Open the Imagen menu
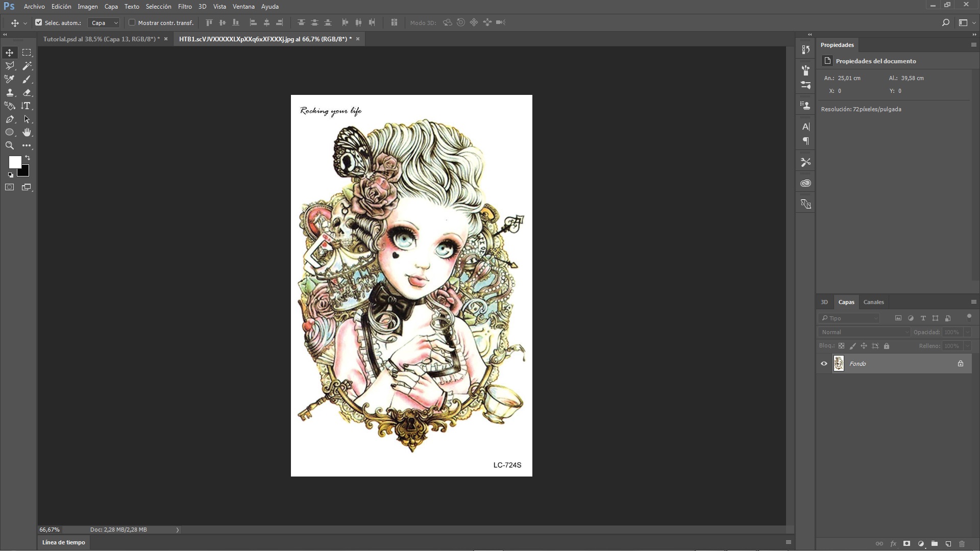The width and height of the screenshot is (980, 551). tap(87, 7)
